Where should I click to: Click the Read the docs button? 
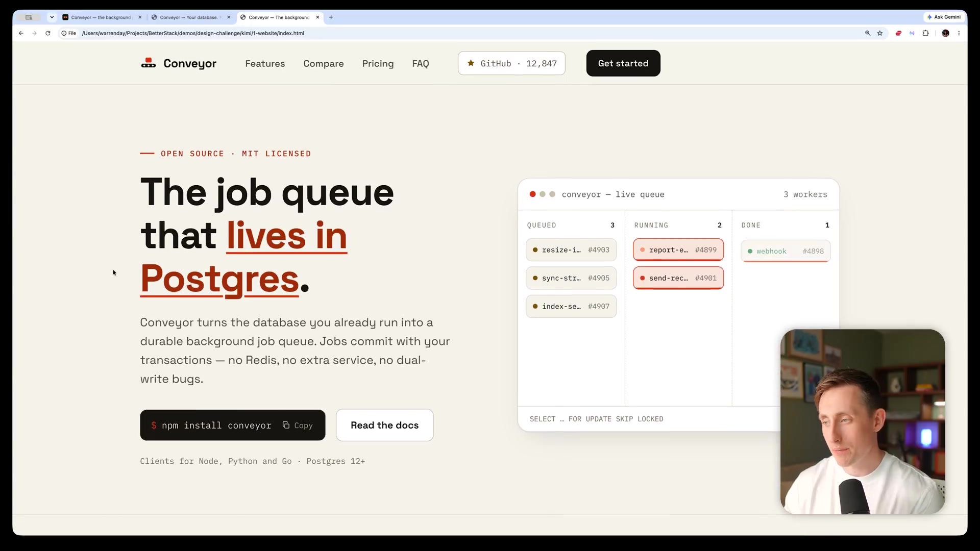pos(384,425)
